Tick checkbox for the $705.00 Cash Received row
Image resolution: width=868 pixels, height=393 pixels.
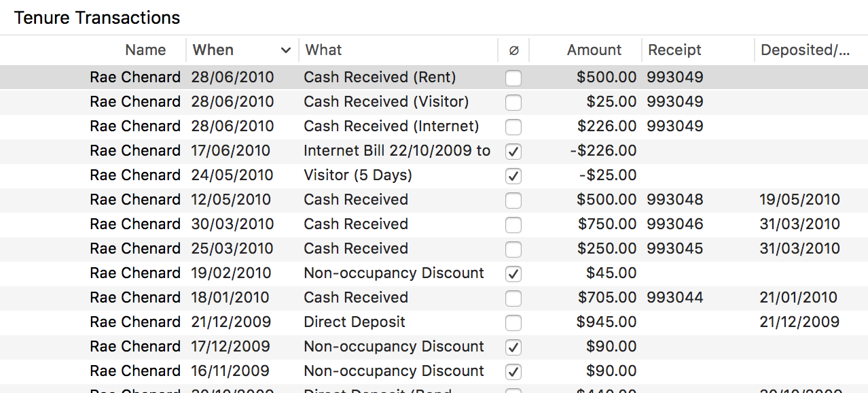513,298
